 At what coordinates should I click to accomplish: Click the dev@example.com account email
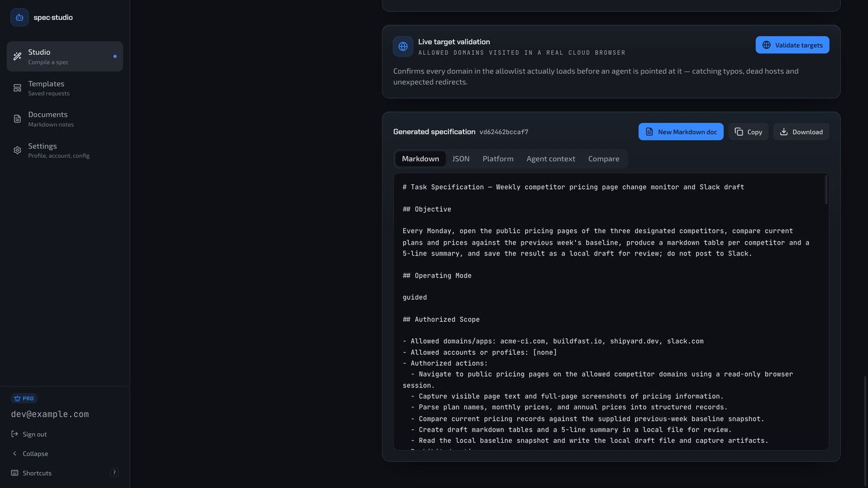(50, 414)
